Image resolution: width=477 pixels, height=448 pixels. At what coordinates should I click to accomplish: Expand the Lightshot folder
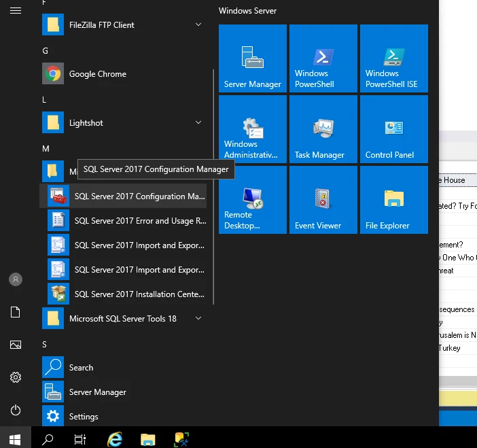(x=123, y=122)
